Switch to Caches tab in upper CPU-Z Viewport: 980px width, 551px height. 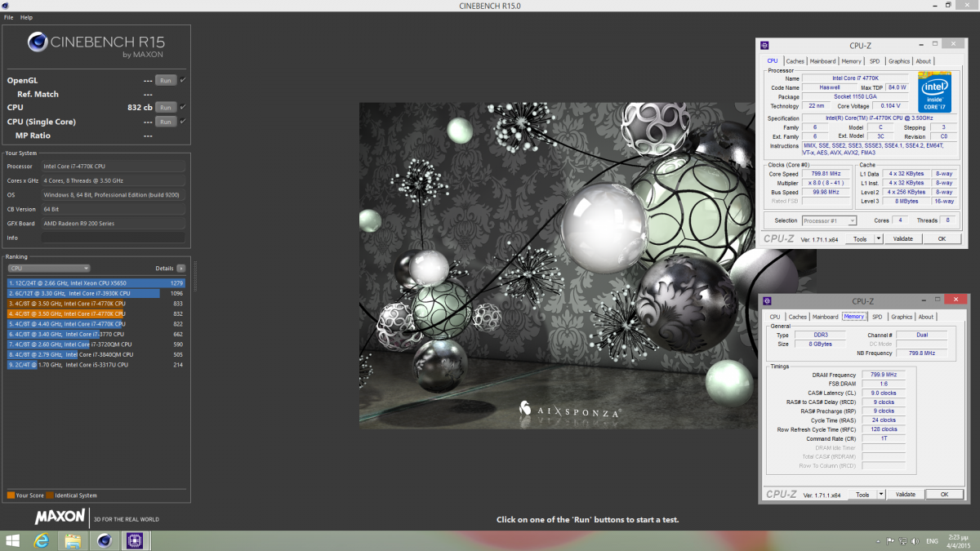pyautogui.click(x=795, y=61)
